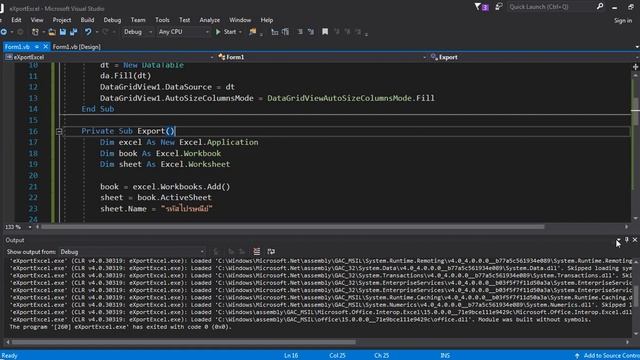Image resolution: width=640 pixels, height=360 pixels.
Task: Switch to the Form1.vb [Design] tab
Action: (x=76, y=47)
